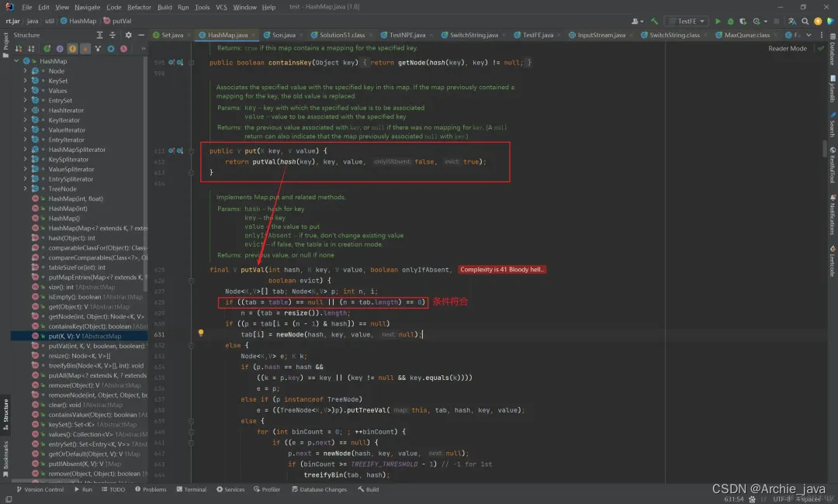This screenshot has width=838, height=504.
Task: Collapse the HashMap root node
Action: coord(16,61)
